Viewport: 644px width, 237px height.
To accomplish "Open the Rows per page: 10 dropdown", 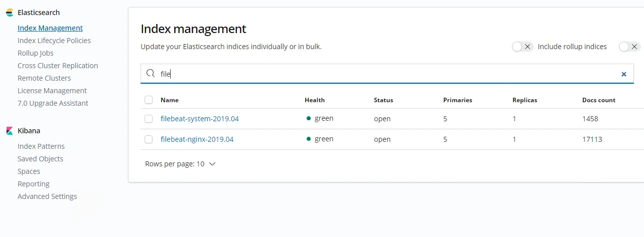I will (180, 164).
